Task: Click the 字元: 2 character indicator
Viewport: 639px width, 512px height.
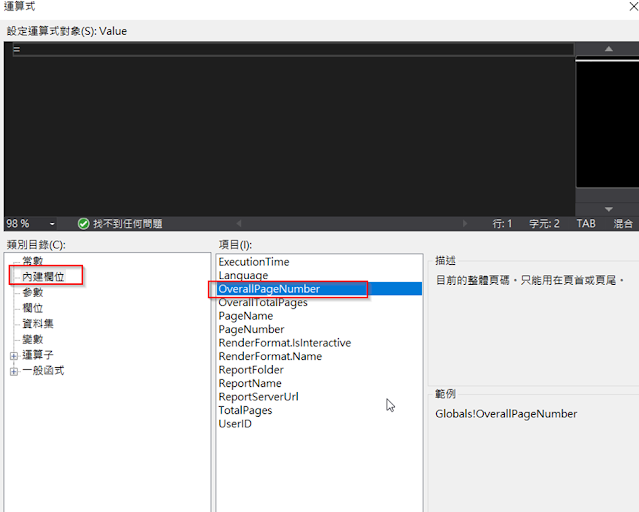Action: pyautogui.click(x=544, y=223)
